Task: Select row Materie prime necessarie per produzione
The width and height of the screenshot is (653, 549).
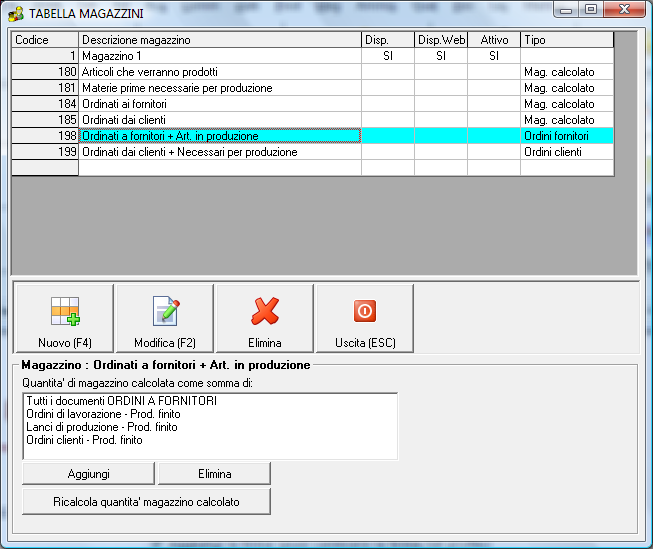Action: tap(313, 88)
